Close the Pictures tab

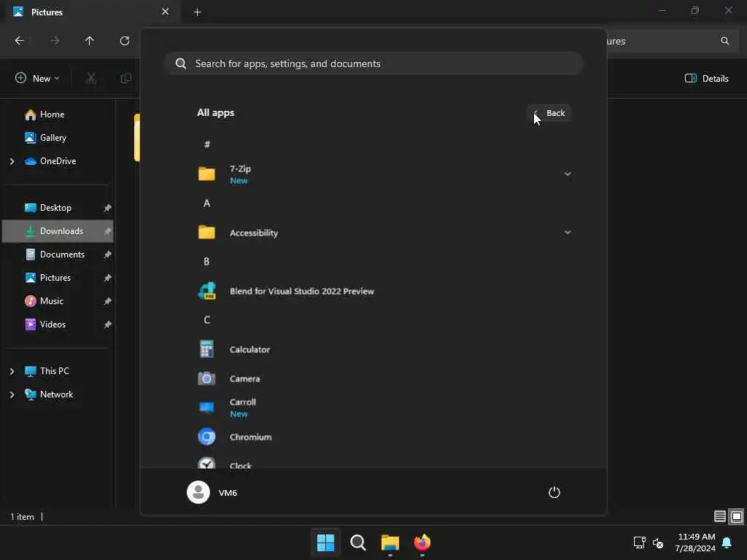[x=166, y=12]
